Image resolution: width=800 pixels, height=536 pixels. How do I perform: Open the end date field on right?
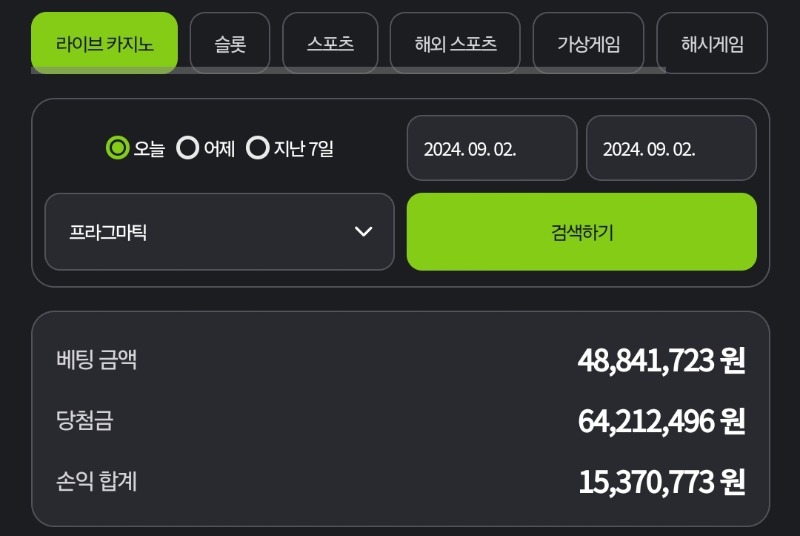click(671, 148)
